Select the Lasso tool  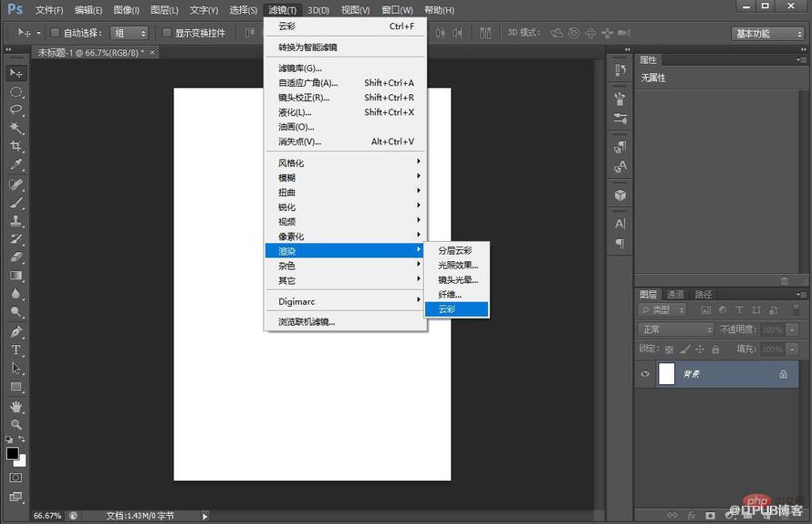16,110
